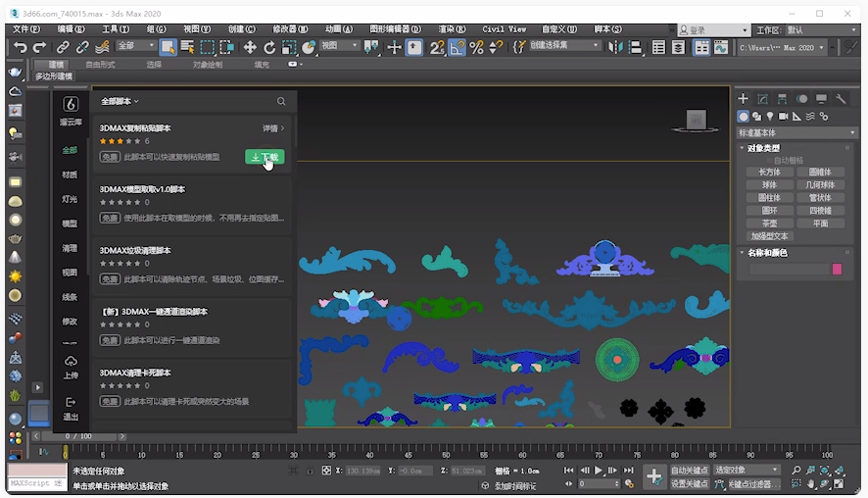Open the project path C:\Users dropdown
Viewport: 868px width, 498px height.
click(x=781, y=48)
